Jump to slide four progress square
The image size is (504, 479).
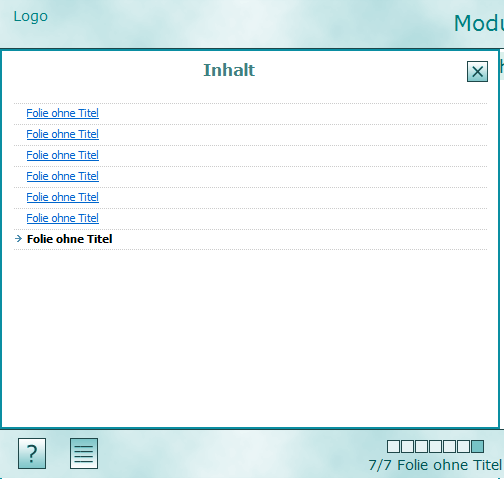coord(435,446)
